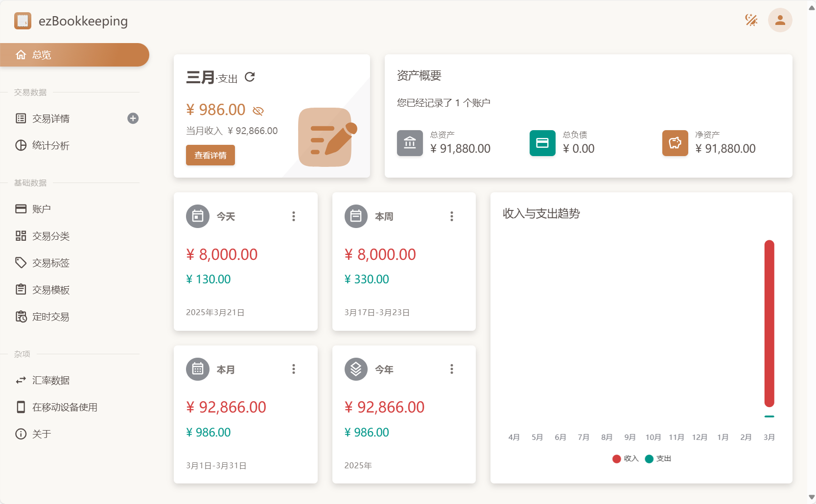Open 交易详情 in the sidebar
Image resolution: width=816 pixels, height=504 pixels.
[x=51, y=118]
